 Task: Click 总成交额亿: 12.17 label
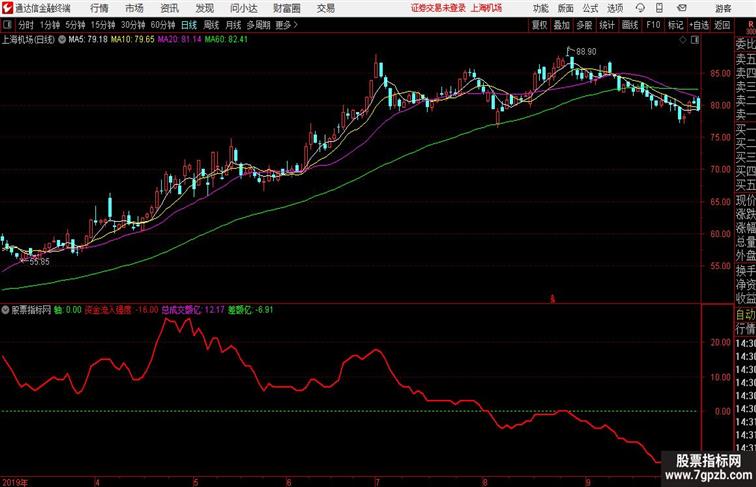click(x=193, y=310)
